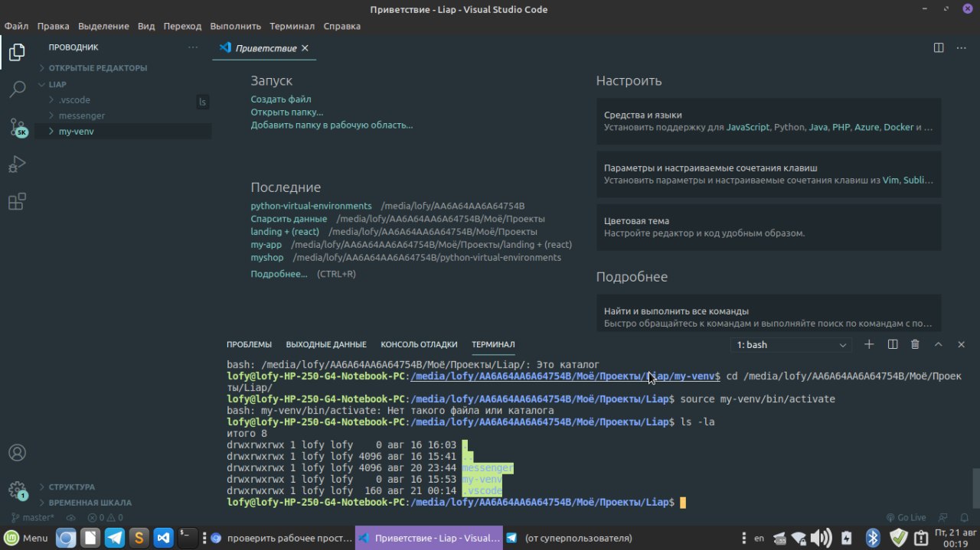Open network connection tray icon
Screen dimensions: 980x550
[x=799, y=538]
